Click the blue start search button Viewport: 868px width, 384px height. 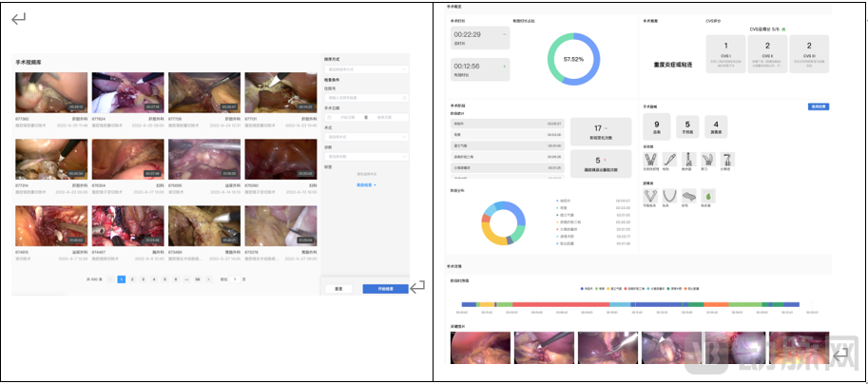point(384,288)
